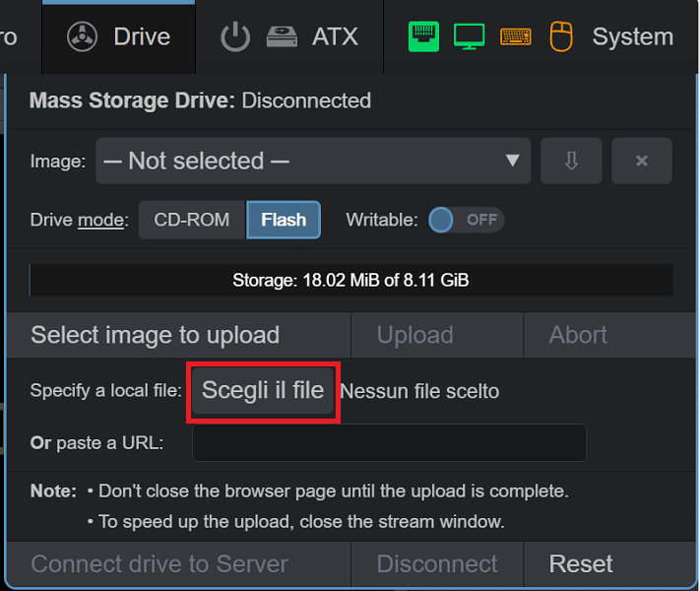Open the System menu
The image size is (700, 591).
click(x=633, y=37)
